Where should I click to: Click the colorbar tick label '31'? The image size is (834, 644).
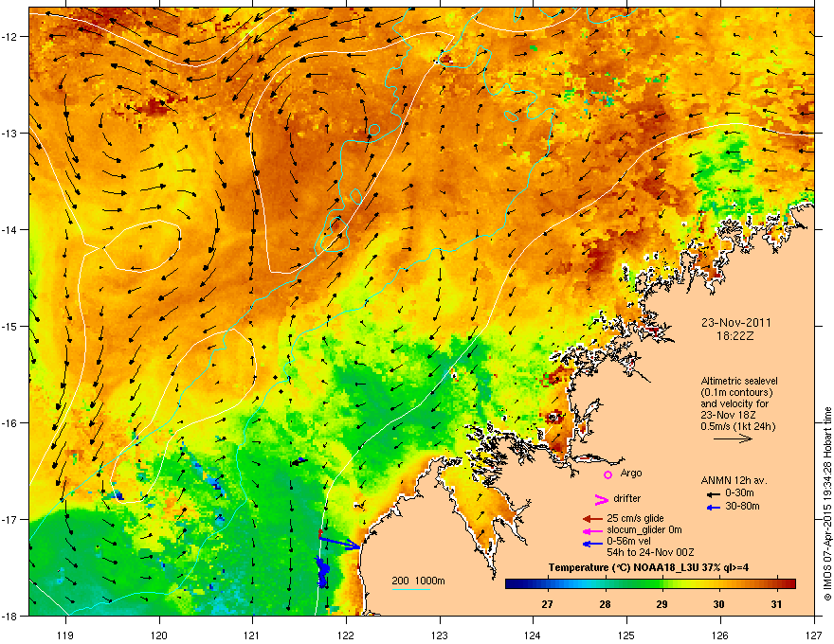pos(776,604)
